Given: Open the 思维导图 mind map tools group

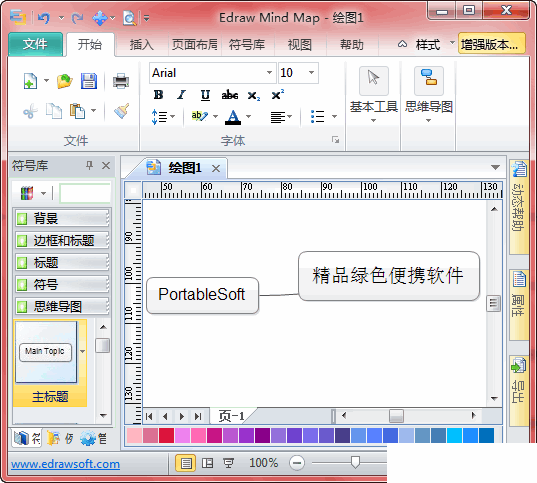Looking at the screenshot, I should pos(428,94).
